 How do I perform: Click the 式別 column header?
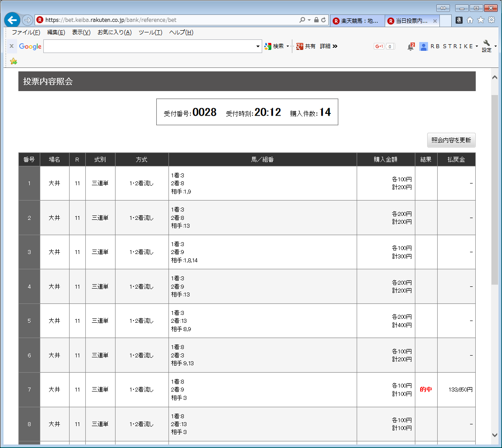click(100, 159)
